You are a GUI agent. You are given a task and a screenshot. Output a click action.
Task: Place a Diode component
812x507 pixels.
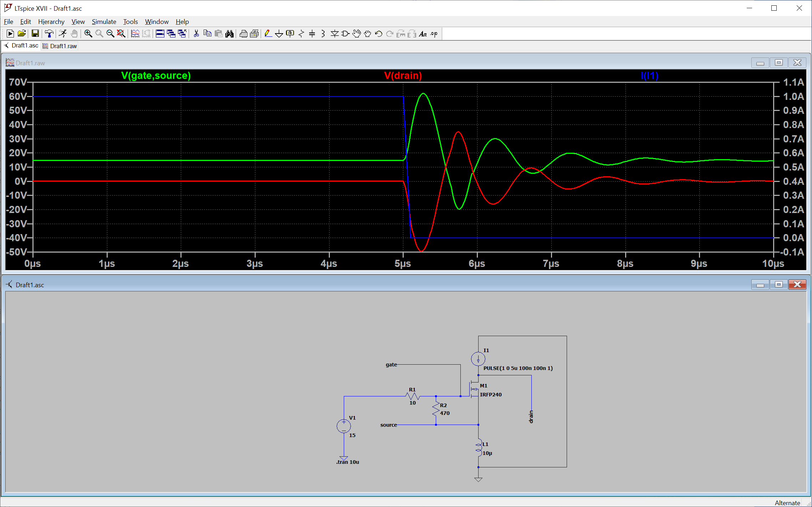coord(334,34)
